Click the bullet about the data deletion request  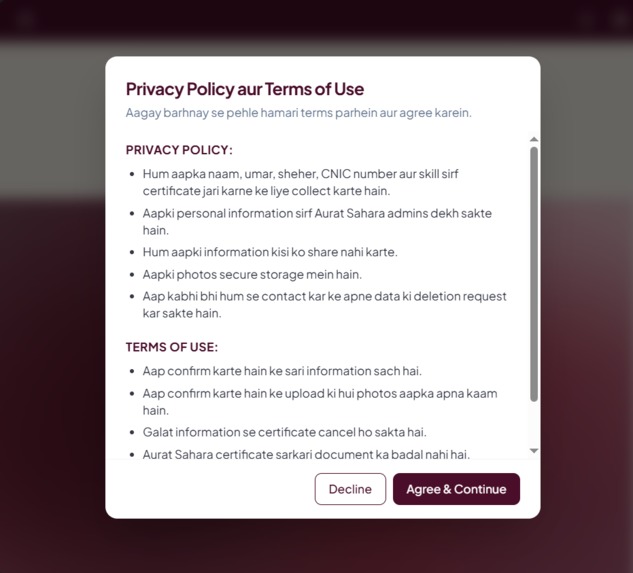coord(324,305)
